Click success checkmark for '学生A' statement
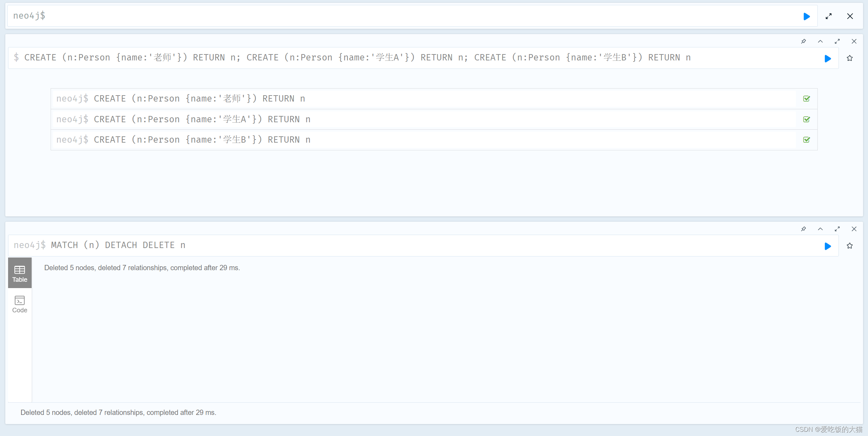The image size is (868, 436). pyautogui.click(x=807, y=119)
